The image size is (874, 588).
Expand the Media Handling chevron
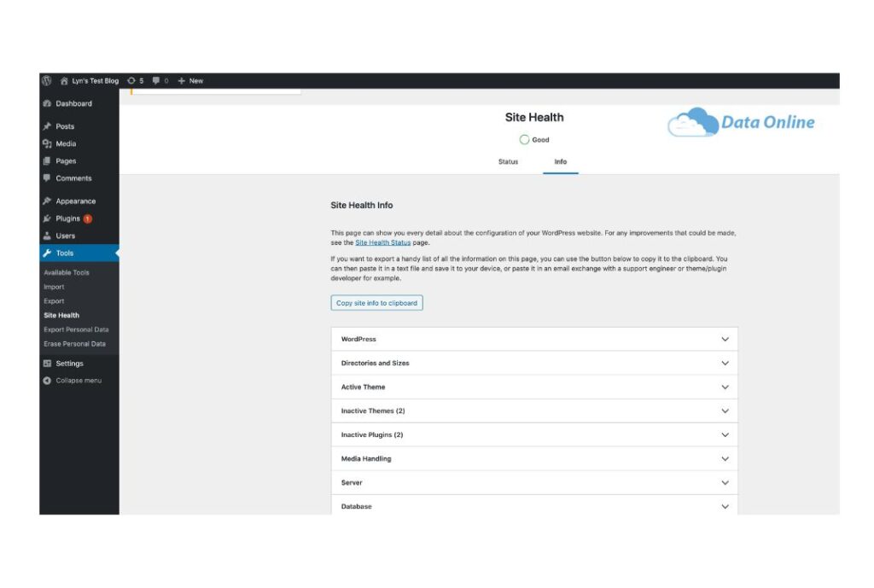click(725, 458)
